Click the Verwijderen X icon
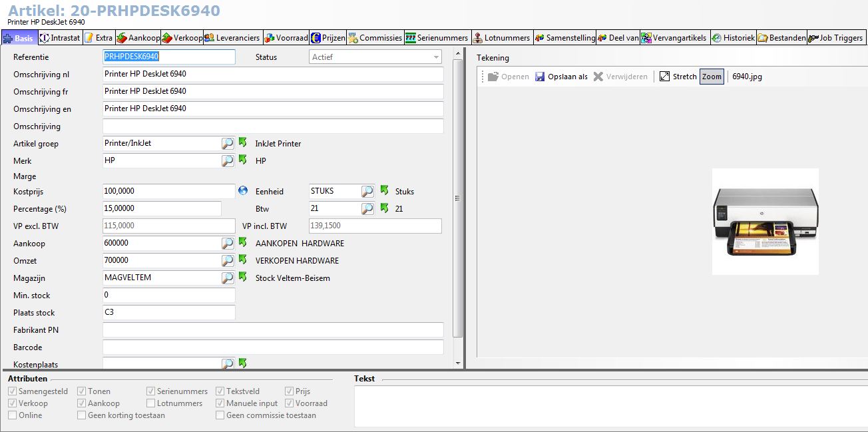The height and width of the screenshot is (432, 868). (598, 77)
